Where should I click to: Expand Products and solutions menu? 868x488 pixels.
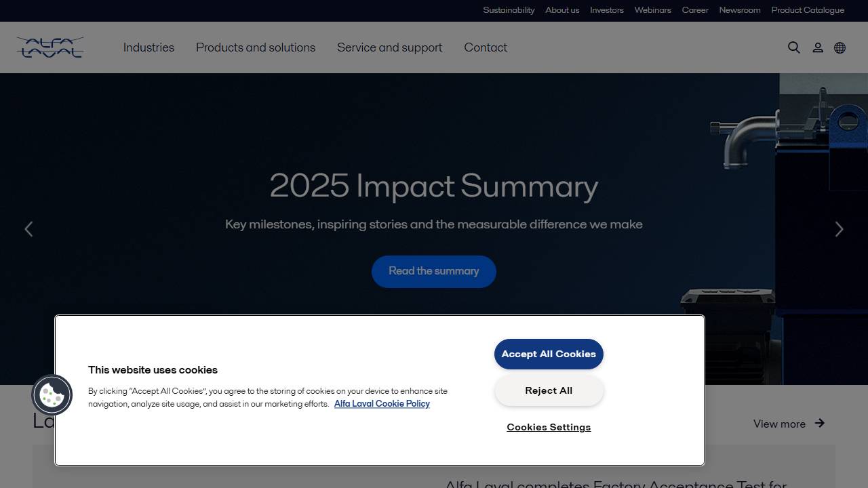[x=256, y=47]
